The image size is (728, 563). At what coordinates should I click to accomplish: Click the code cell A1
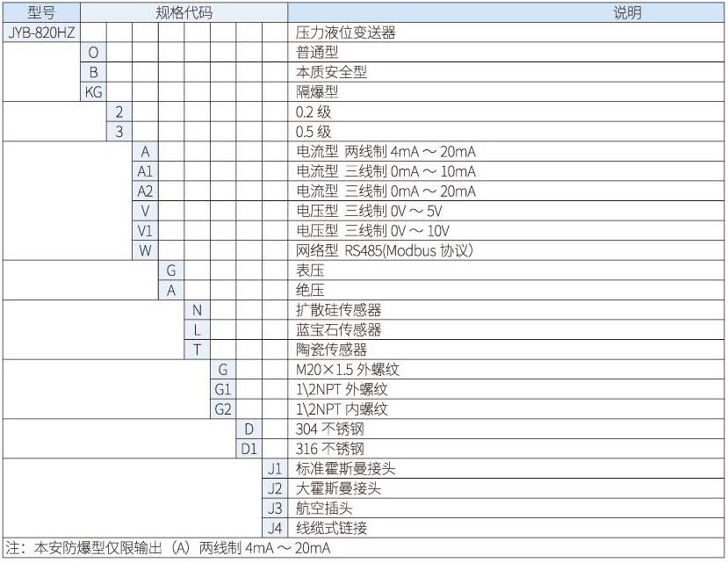[145, 171]
